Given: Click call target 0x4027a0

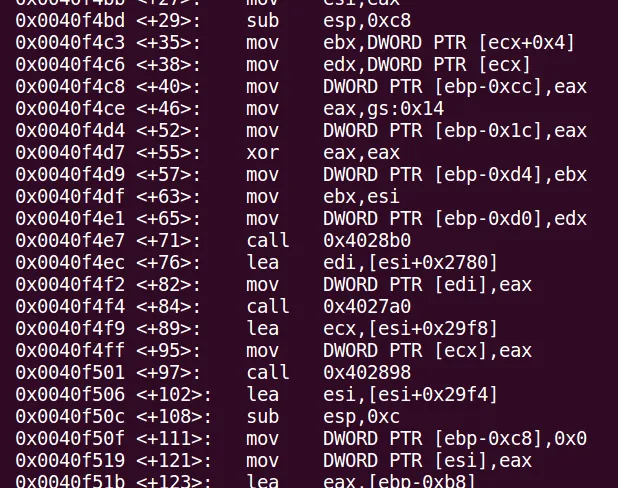Looking at the screenshot, I should (x=367, y=307).
